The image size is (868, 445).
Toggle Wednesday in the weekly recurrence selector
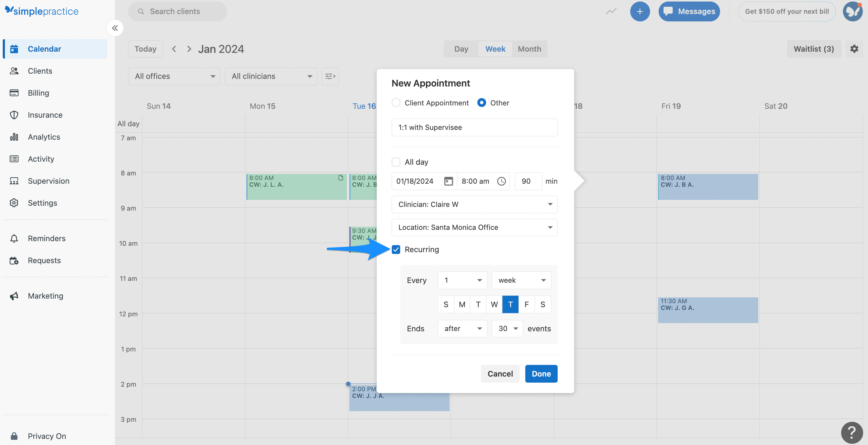point(494,304)
